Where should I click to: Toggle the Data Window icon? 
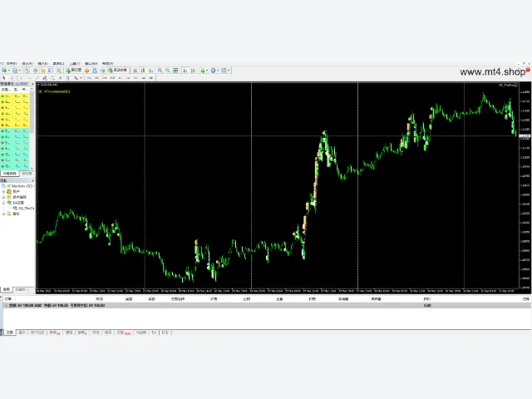click(35, 70)
